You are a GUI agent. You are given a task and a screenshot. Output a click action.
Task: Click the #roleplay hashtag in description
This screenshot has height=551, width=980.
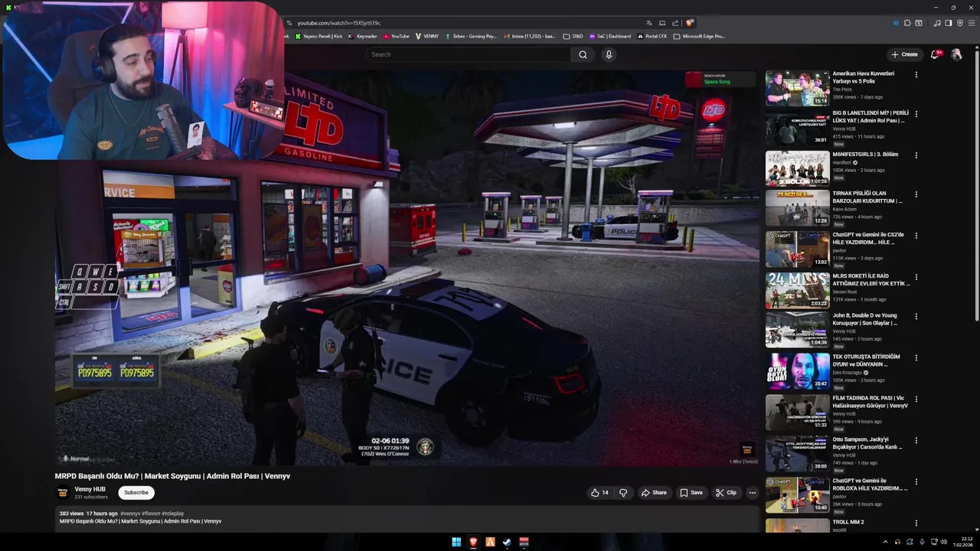pos(173,514)
